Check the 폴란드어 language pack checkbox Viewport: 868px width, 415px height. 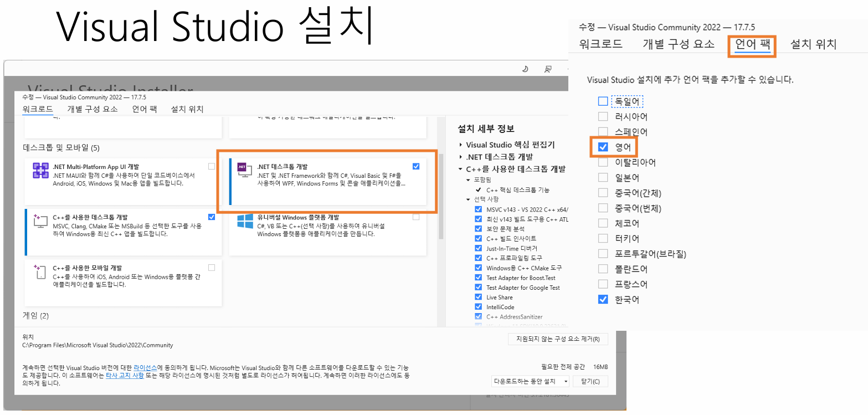coord(603,269)
